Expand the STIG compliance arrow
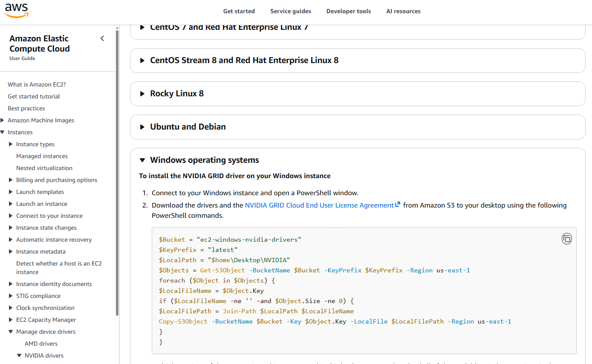The width and height of the screenshot is (592, 364). [11, 296]
